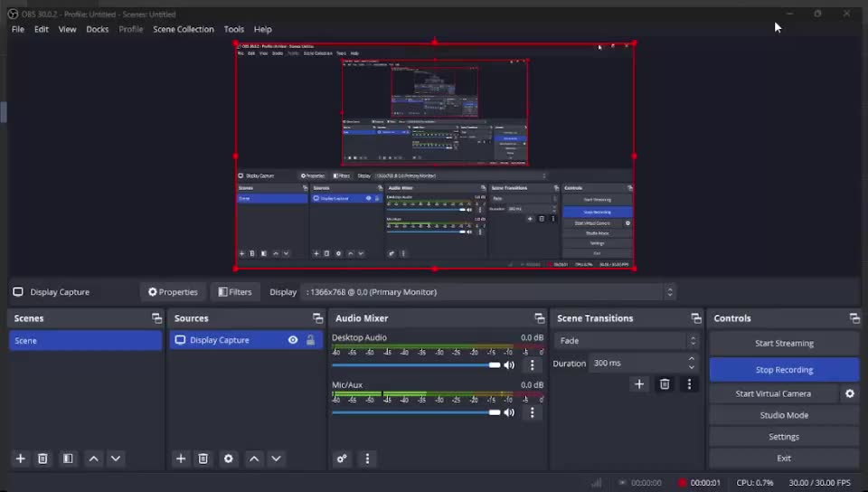Pop out the Audio Mixer dock
This screenshot has width=868, height=492.
click(539, 318)
